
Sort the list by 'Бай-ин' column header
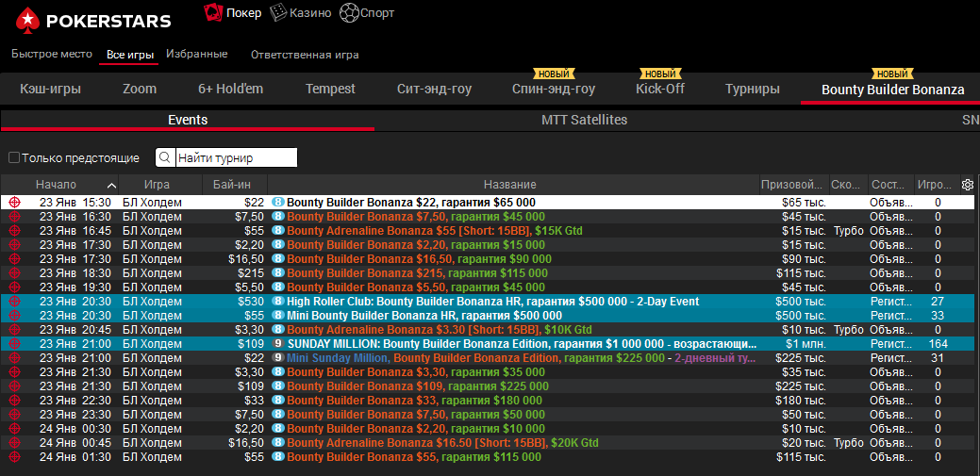click(231, 185)
